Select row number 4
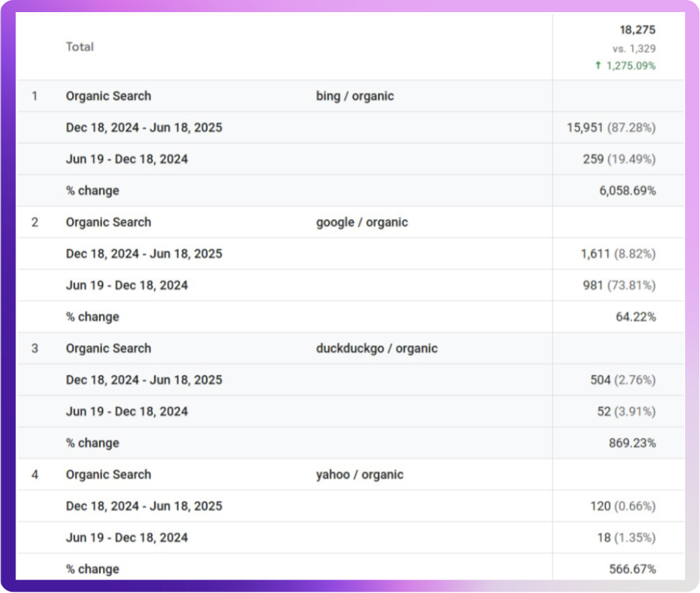The image size is (700, 593). 35,474
